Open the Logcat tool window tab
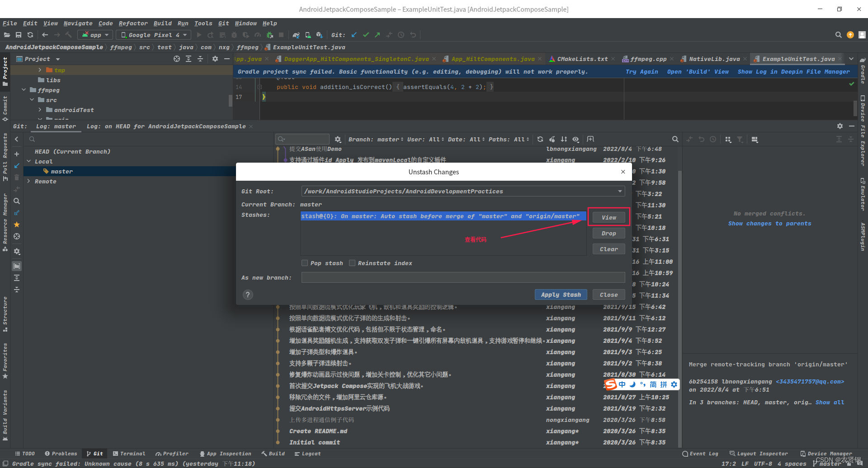This screenshot has width=868, height=468. (307, 454)
